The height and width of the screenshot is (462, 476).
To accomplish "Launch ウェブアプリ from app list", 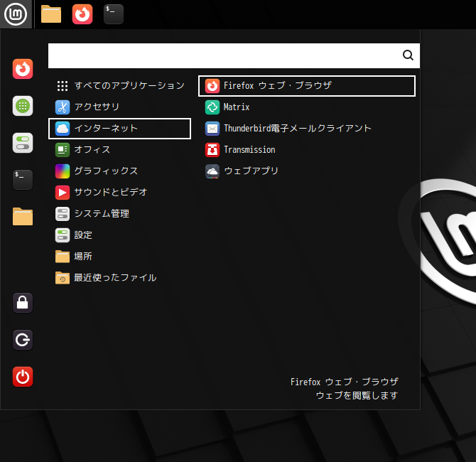I will (x=307, y=171).
